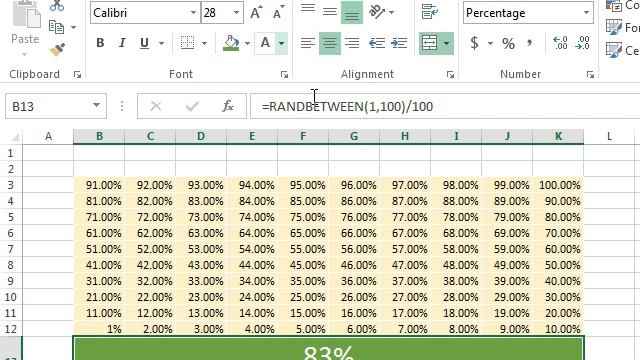Click the Borders icon
The image size is (640, 360).
(187, 43)
